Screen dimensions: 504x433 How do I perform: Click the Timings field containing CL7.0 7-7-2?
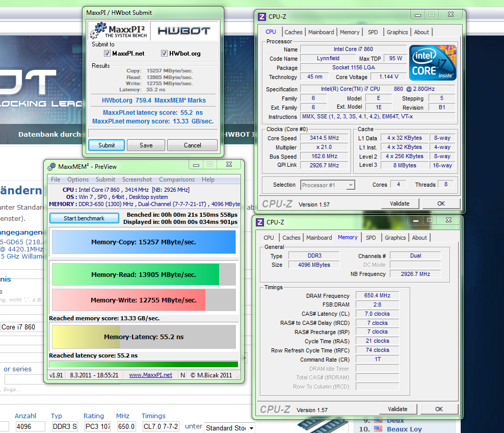(161, 426)
